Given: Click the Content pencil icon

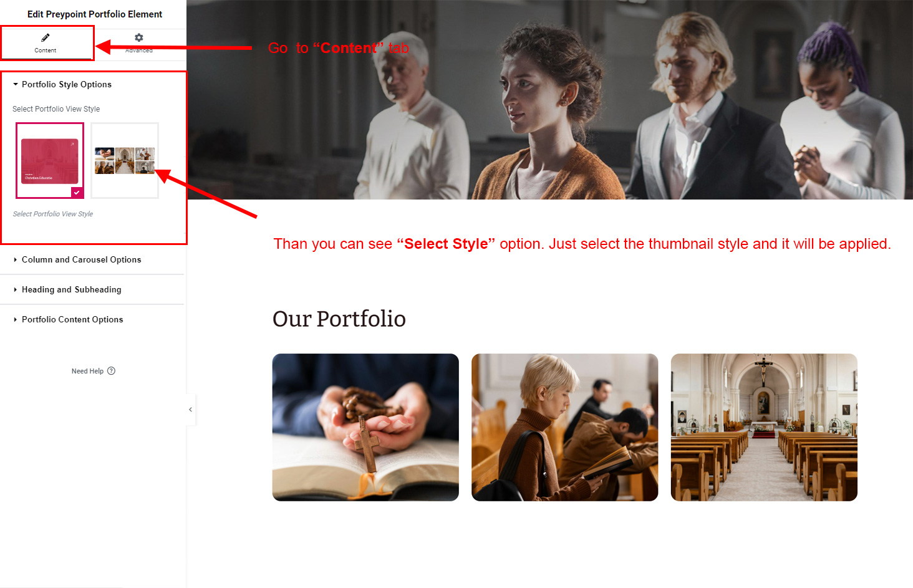Looking at the screenshot, I should 46,37.
